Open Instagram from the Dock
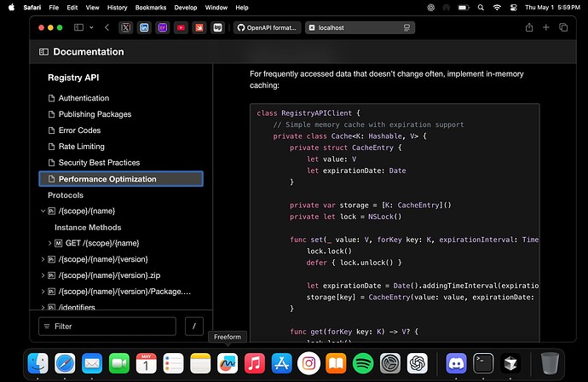 pyautogui.click(x=308, y=363)
